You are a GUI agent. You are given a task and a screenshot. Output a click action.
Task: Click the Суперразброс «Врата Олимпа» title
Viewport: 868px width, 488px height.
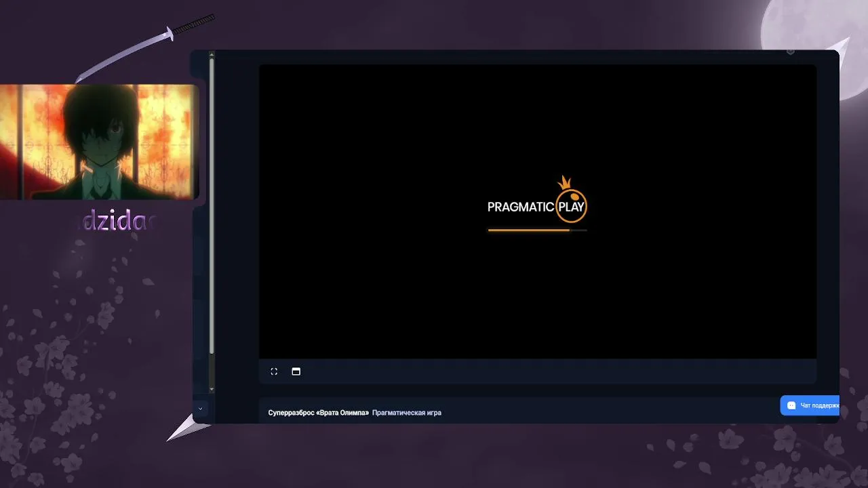(x=319, y=413)
